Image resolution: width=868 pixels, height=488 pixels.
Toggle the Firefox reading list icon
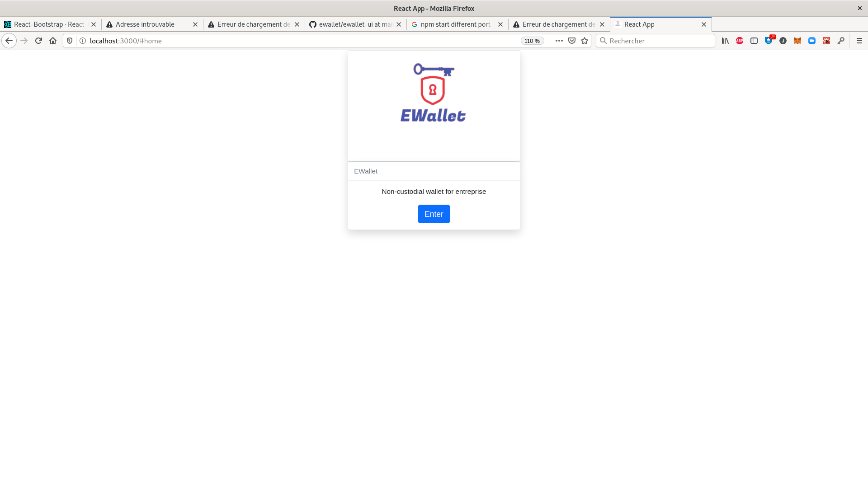571,41
